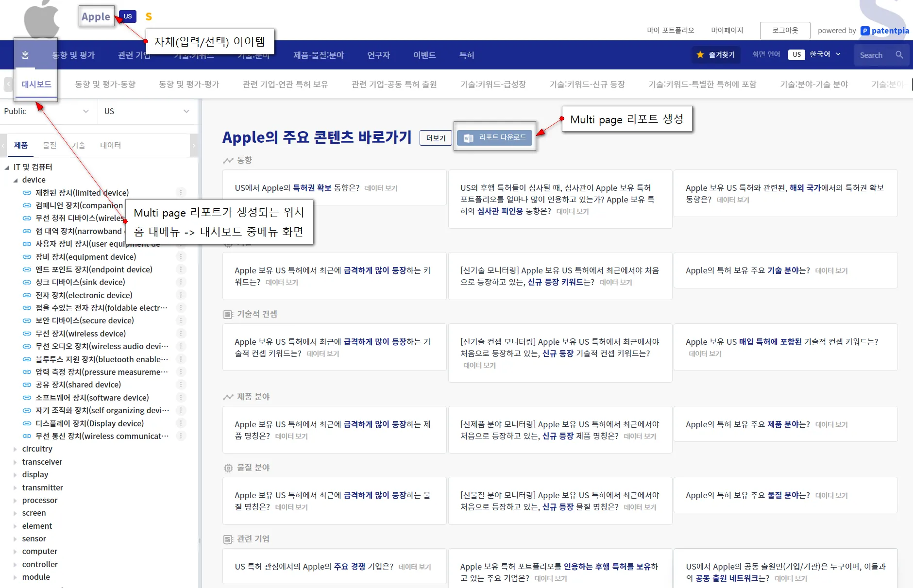Open the 마이페이지 link
This screenshot has height=588, width=913.
click(727, 31)
